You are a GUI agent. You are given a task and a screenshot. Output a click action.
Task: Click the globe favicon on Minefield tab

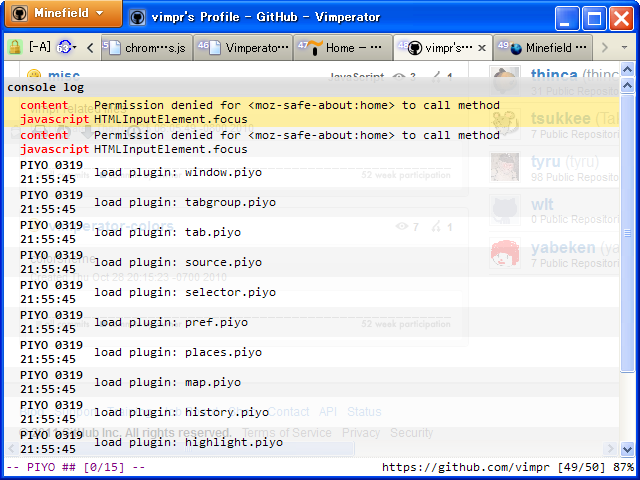click(516, 49)
